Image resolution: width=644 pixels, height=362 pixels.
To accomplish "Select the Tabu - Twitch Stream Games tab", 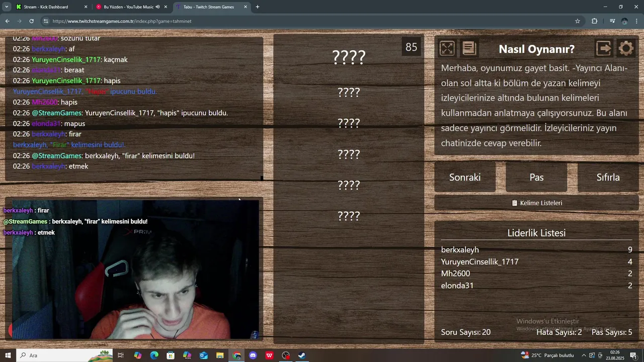I will [x=211, y=7].
